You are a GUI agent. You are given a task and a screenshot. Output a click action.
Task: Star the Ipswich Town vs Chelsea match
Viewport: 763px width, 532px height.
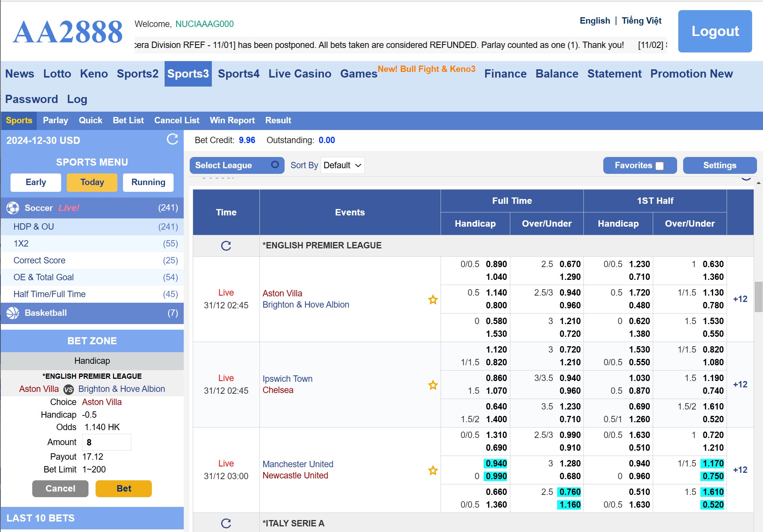pyautogui.click(x=433, y=385)
